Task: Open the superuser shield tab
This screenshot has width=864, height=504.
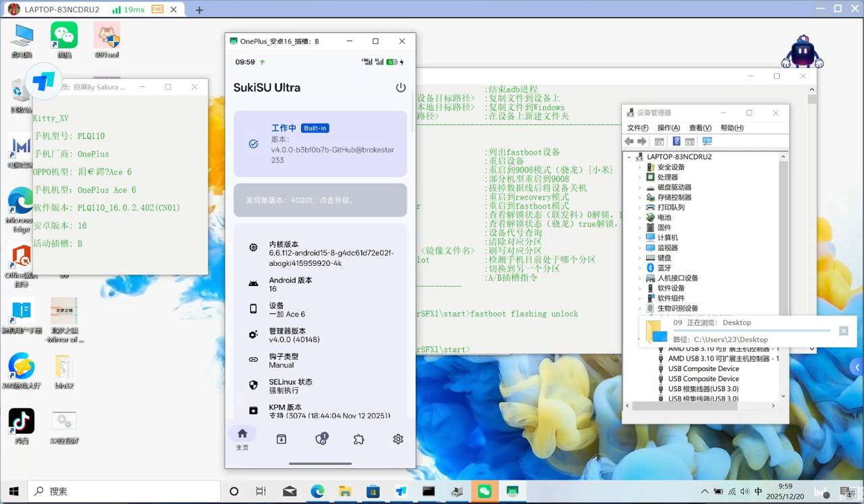Action: pos(321,439)
